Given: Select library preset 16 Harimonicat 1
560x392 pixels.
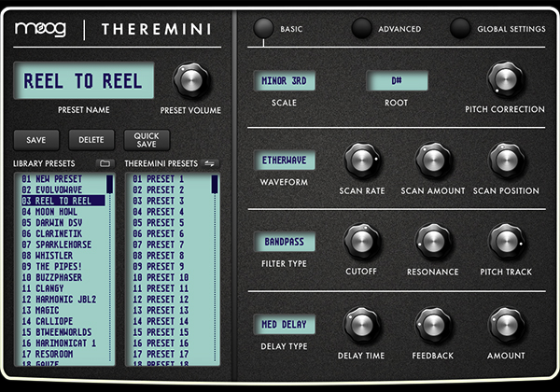Looking at the screenshot, I should click(x=63, y=343).
